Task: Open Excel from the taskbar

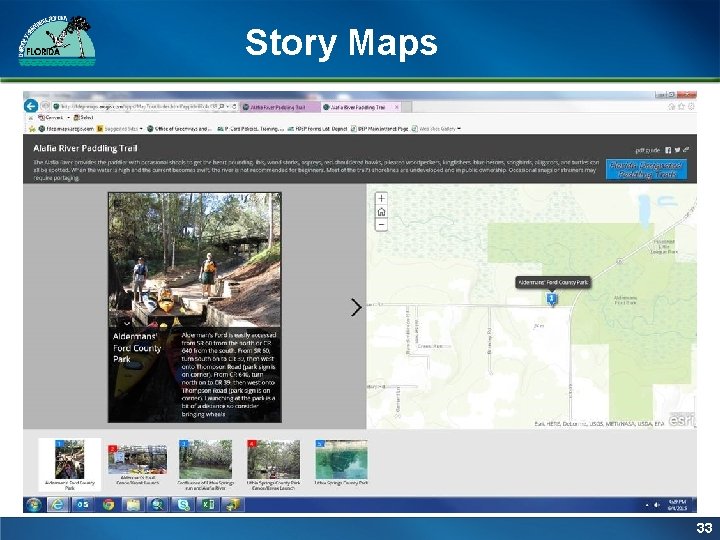Action: coord(208,505)
